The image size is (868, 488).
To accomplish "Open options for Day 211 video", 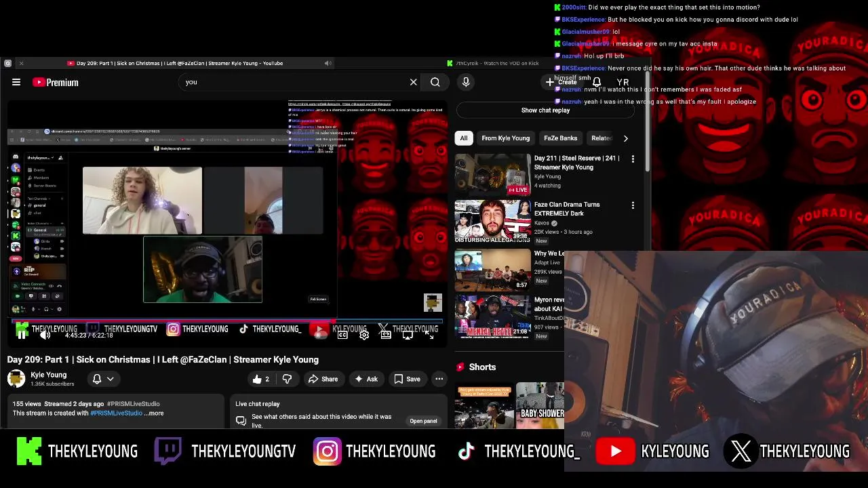I will [x=633, y=159].
